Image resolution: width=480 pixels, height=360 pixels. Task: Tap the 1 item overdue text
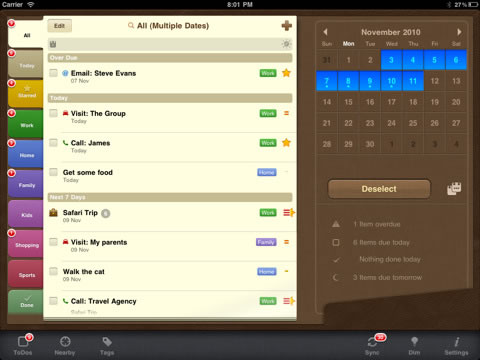pos(377,224)
